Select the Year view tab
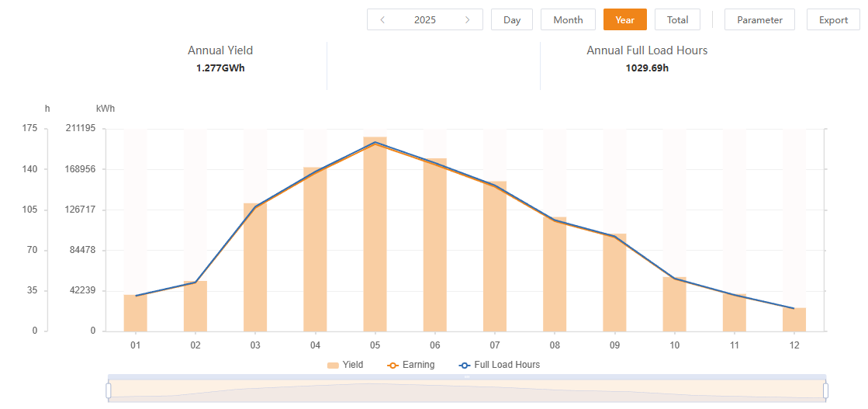Screen dimensions: 868x409 tap(624, 20)
